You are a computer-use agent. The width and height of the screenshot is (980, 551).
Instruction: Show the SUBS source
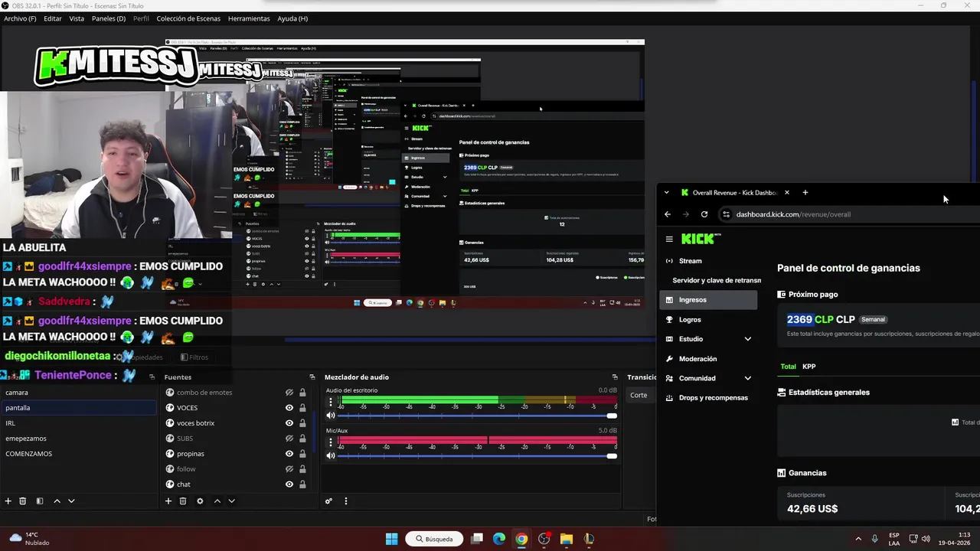289,439
